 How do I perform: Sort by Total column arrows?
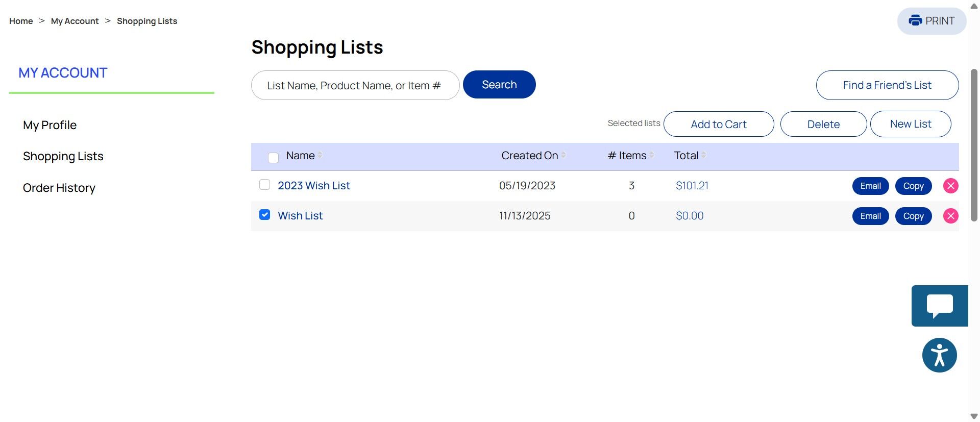704,155
